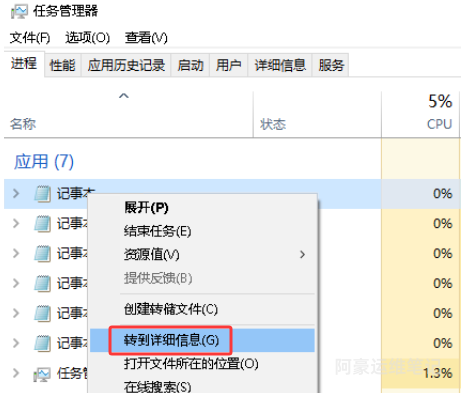The height and width of the screenshot is (393, 461).
Task: Switch to the 性能 tab
Action: [62, 65]
